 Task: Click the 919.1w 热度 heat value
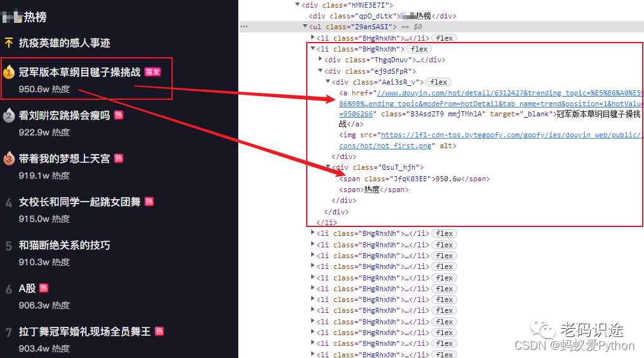click(44, 176)
